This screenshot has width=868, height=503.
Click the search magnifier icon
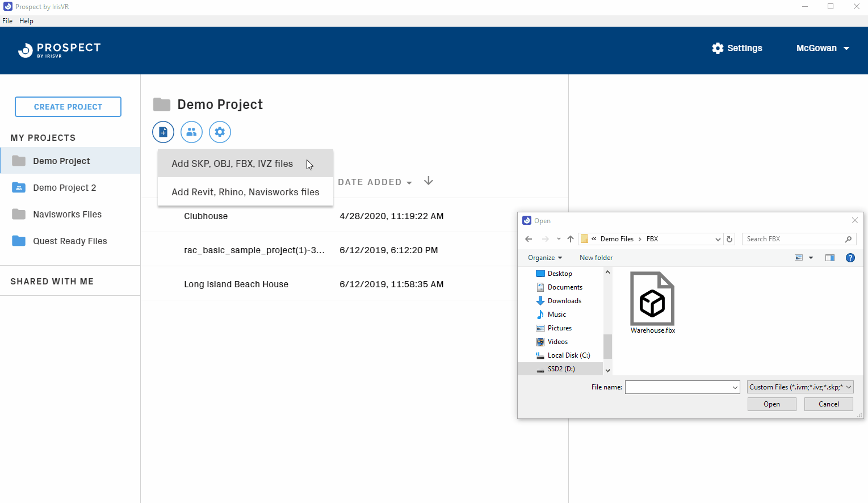pyautogui.click(x=848, y=239)
